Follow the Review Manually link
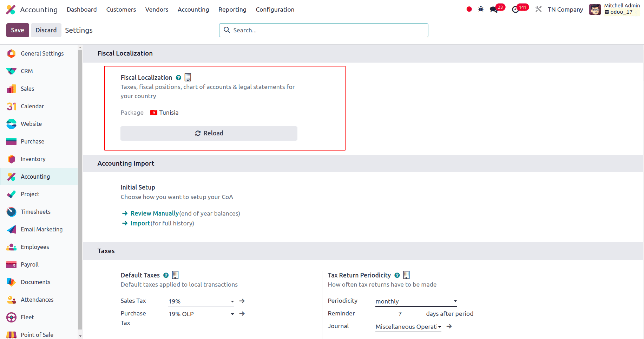 155,213
